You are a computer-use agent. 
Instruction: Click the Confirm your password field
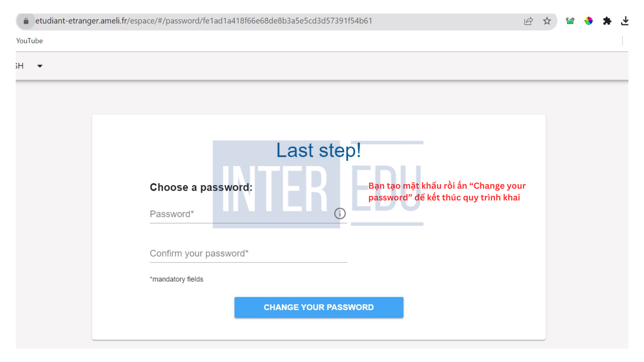(x=248, y=253)
